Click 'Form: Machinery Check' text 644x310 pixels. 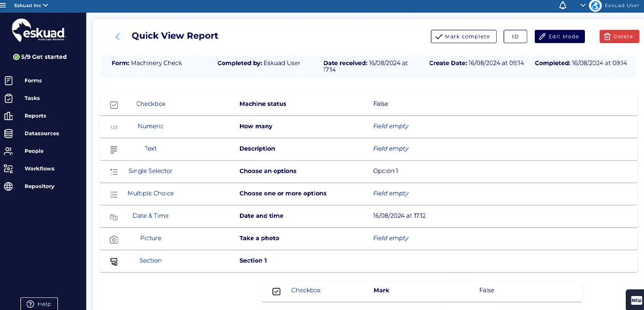(147, 63)
